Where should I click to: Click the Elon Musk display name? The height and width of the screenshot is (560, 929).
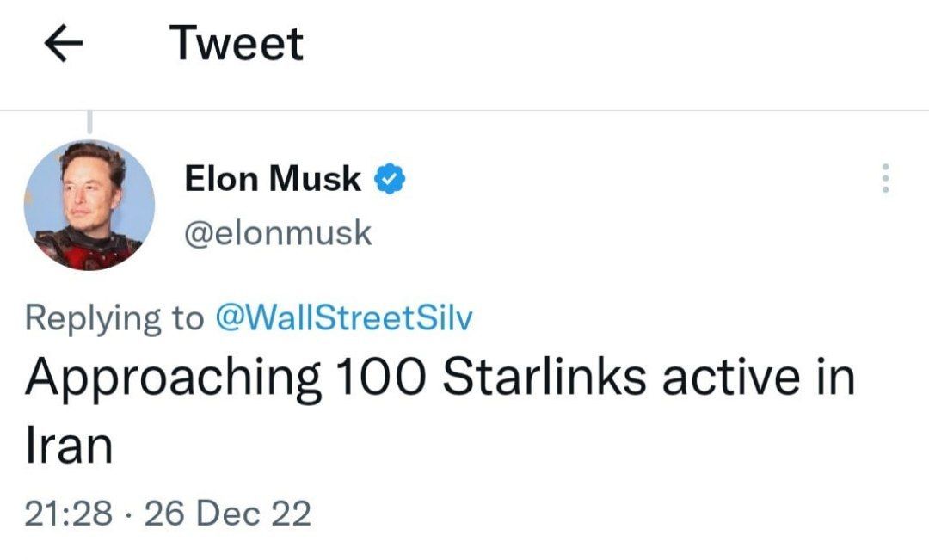pos(274,179)
